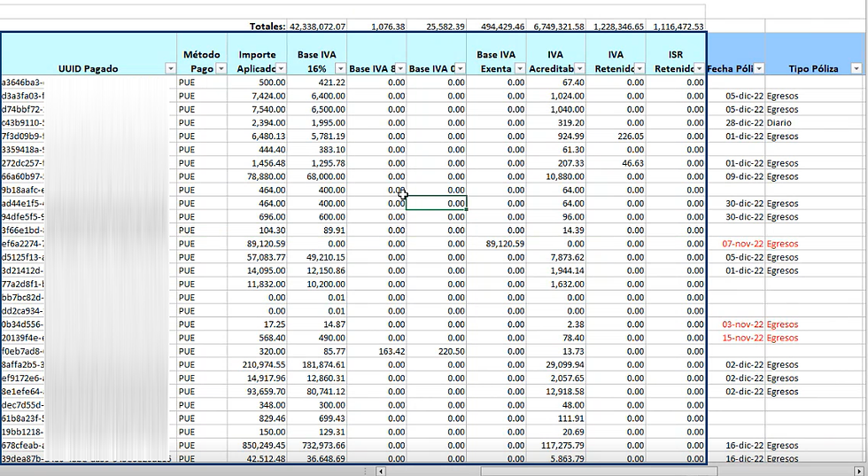Screen dimensions: 868x476
Task: Select the red date cell 07-nov-22
Action: (x=736, y=244)
